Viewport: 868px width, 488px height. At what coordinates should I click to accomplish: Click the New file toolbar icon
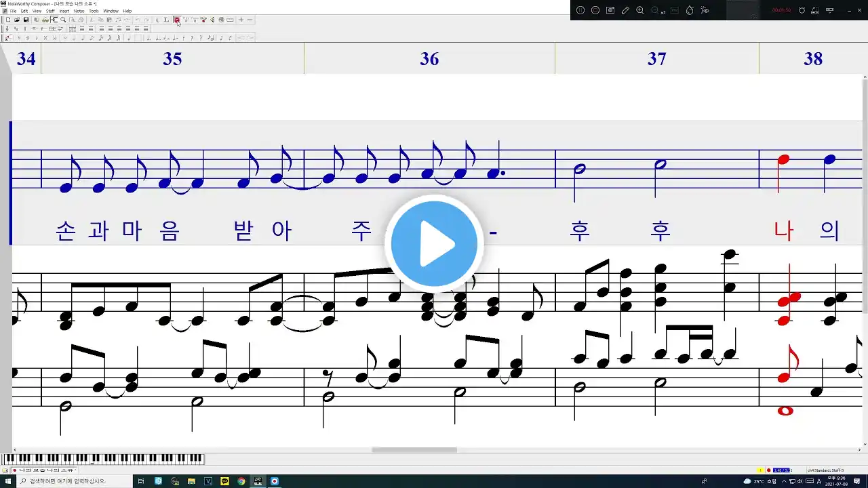click(x=8, y=20)
